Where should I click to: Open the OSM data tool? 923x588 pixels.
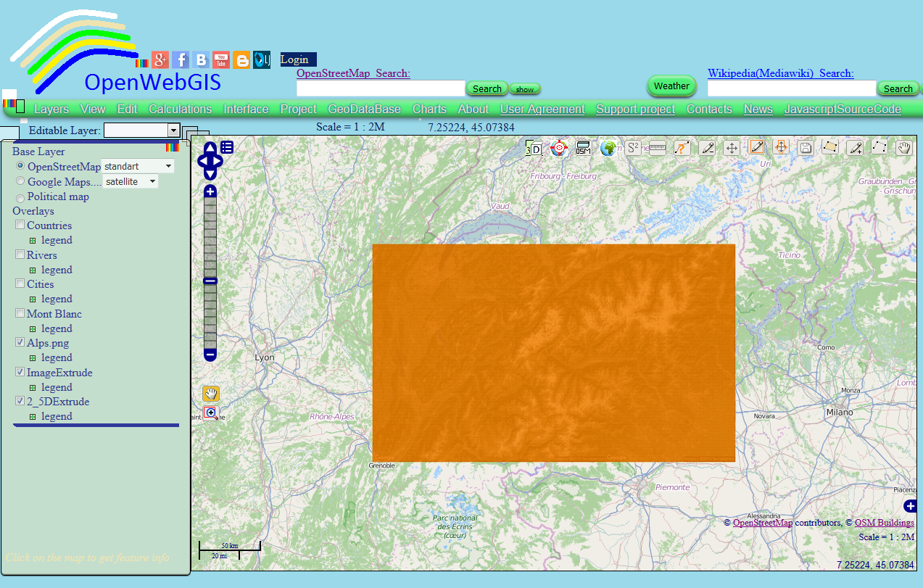point(584,148)
